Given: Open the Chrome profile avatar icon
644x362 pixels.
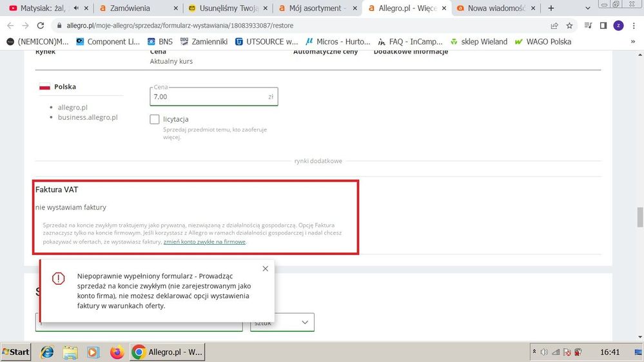Looking at the screenshot, I should [618, 26].
